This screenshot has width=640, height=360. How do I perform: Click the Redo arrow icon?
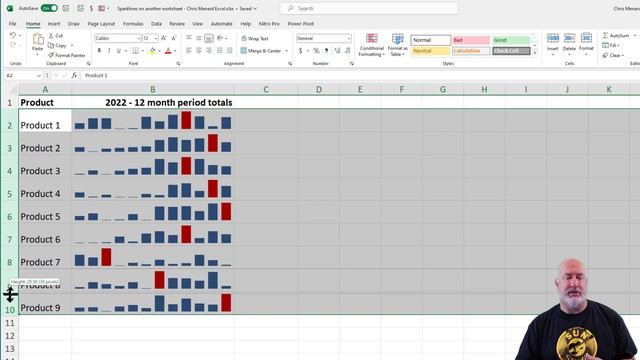click(x=13, y=45)
